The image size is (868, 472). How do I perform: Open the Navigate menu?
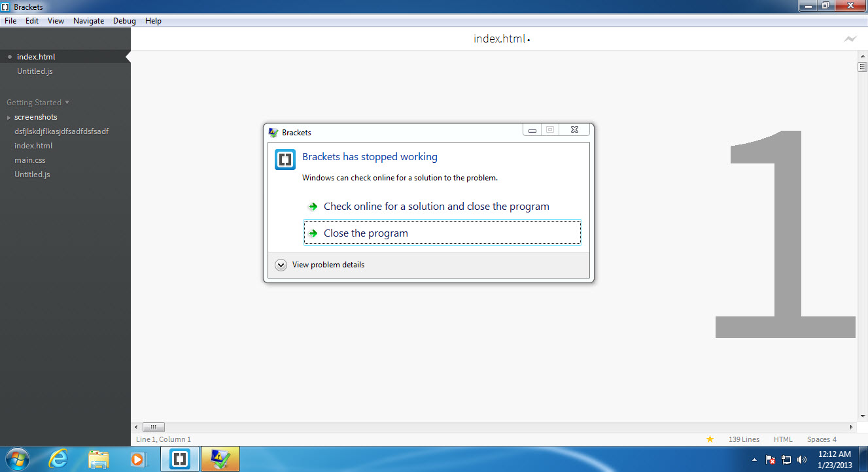click(x=89, y=21)
